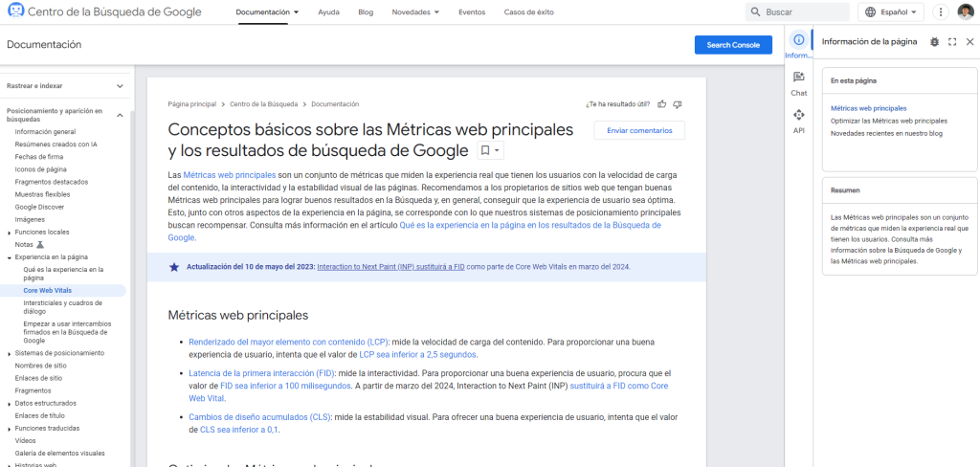Open the Novedades menu
The width and height of the screenshot is (980, 467).
[416, 12]
